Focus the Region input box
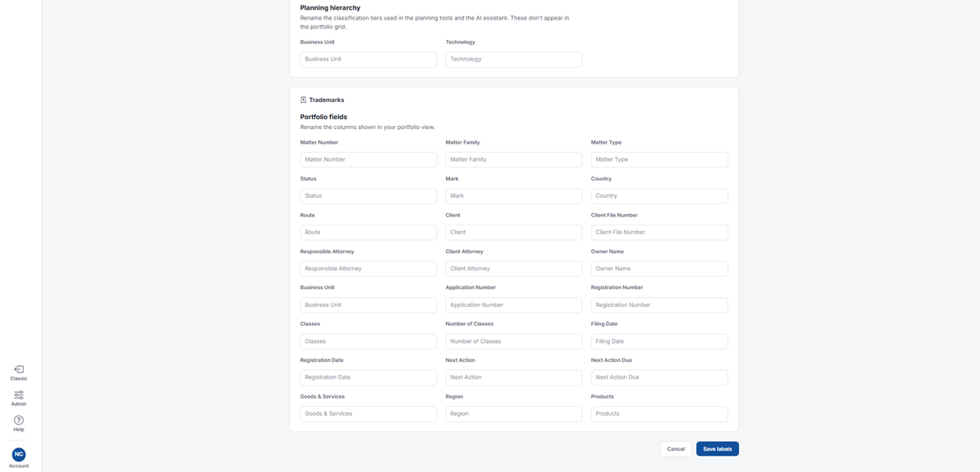 (x=514, y=414)
